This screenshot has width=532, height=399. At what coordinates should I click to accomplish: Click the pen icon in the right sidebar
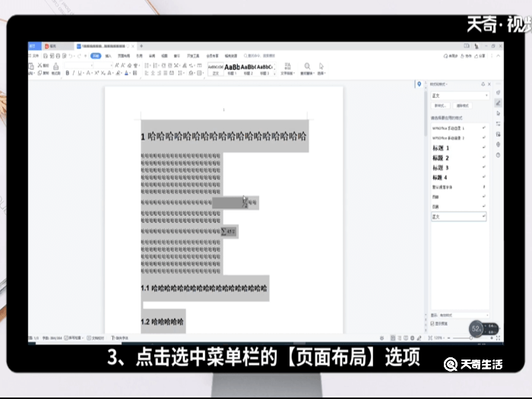click(x=498, y=103)
